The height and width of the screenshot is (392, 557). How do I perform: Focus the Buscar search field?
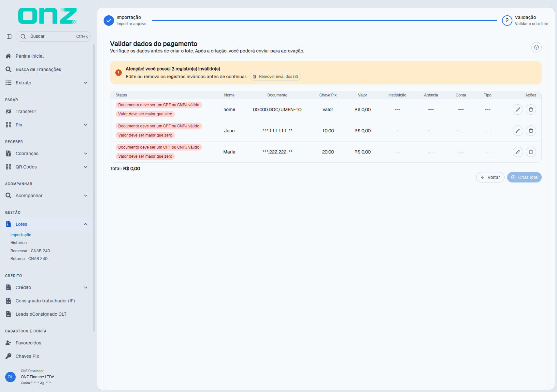click(53, 36)
